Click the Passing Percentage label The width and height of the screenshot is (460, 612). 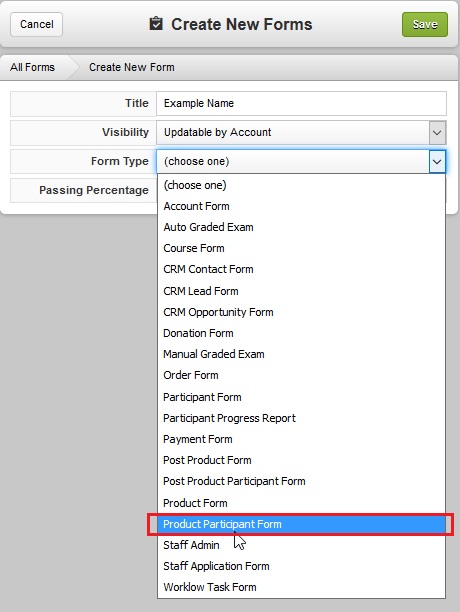point(94,190)
